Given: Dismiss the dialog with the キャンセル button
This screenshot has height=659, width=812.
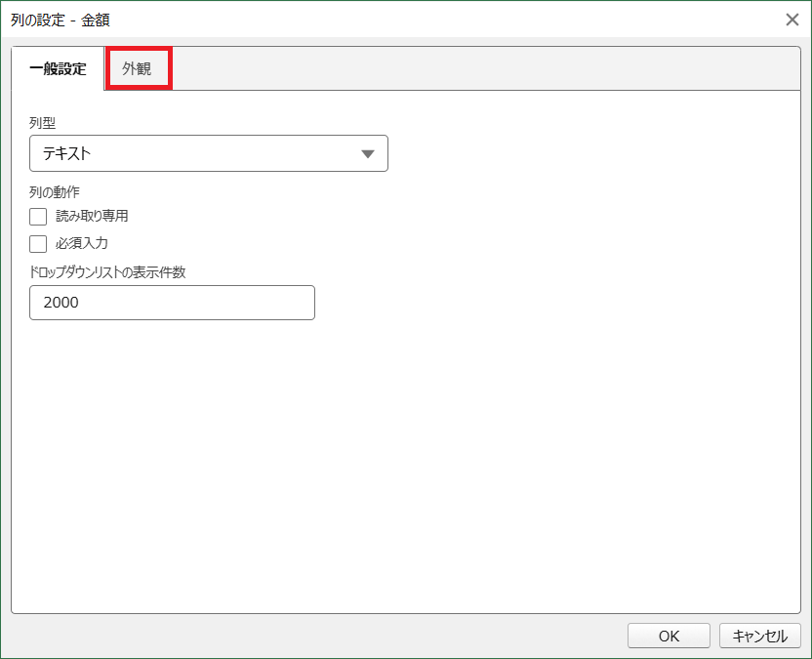Looking at the screenshot, I should click(759, 636).
